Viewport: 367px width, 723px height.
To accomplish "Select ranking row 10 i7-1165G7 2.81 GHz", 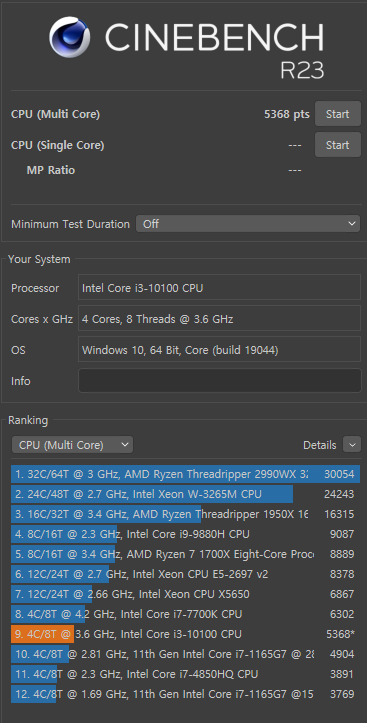I will coord(185,654).
